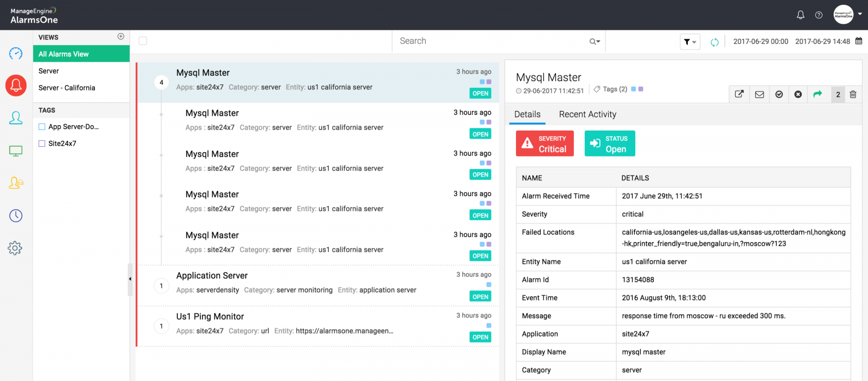Refresh the alarm list
The width and height of the screenshot is (868, 381).
pos(714,42)
